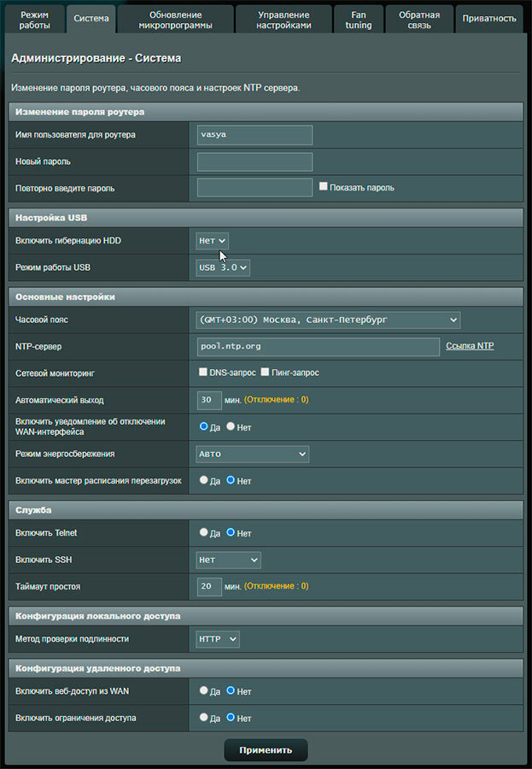
Task: Click the Изменение пароля роутера section header
Action: tap(266, 112)
